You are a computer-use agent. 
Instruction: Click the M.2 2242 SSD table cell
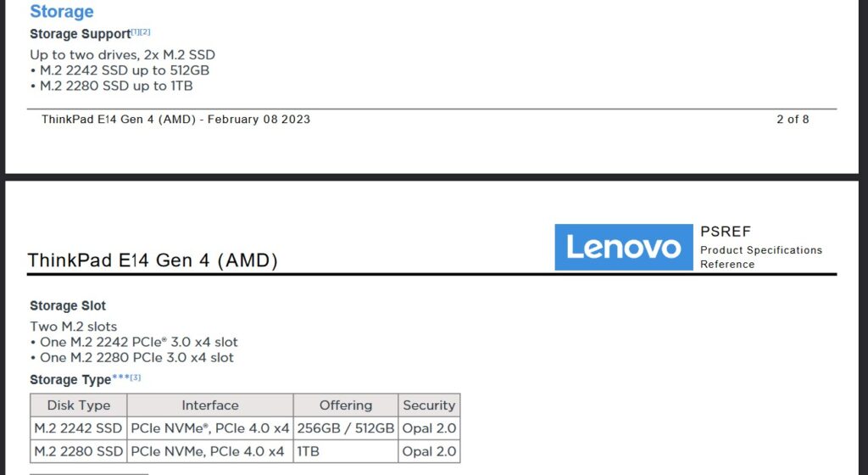tap(79, 428)
